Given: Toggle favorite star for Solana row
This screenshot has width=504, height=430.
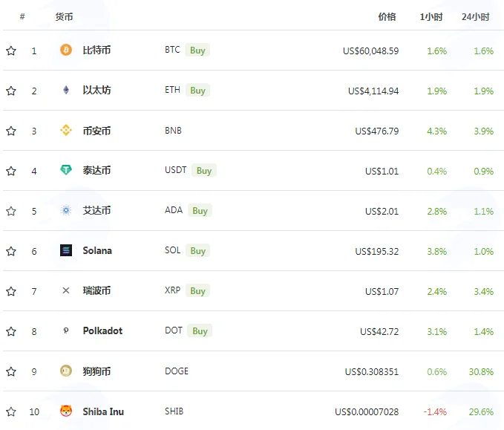Looking at the screenshot, I should click(x=11, y=251).
